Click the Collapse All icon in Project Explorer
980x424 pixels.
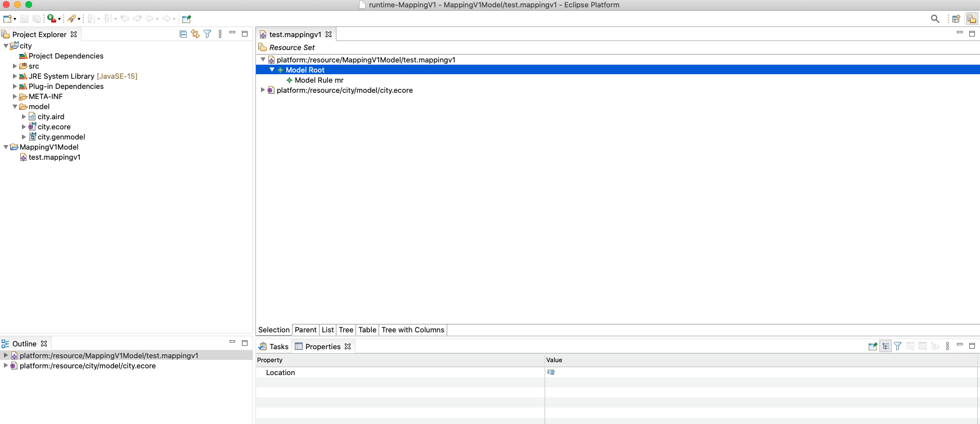(x=183, y=34)
